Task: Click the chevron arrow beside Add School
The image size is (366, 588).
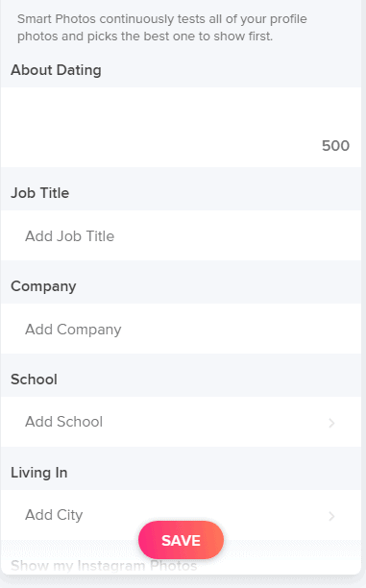Action: click(x=331, y=423)
